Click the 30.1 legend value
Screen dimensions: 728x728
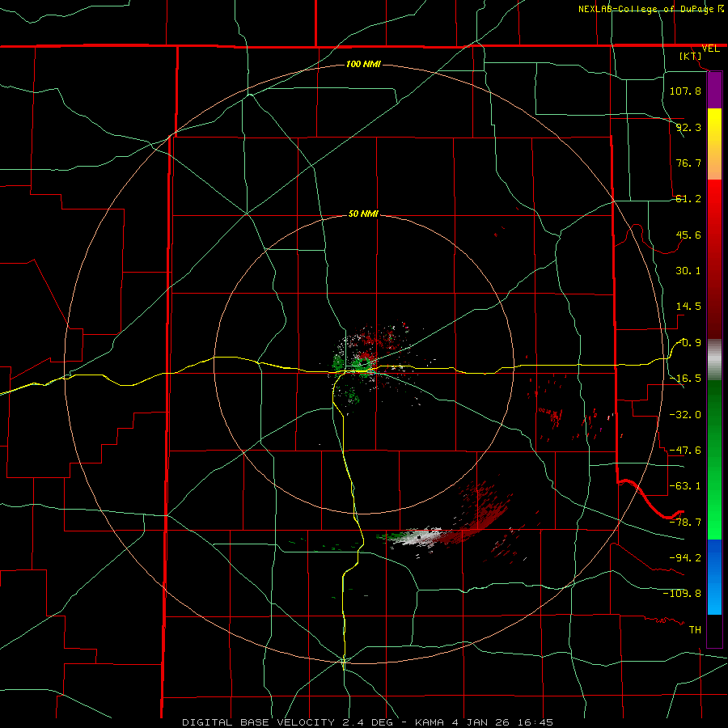(688, 271)
